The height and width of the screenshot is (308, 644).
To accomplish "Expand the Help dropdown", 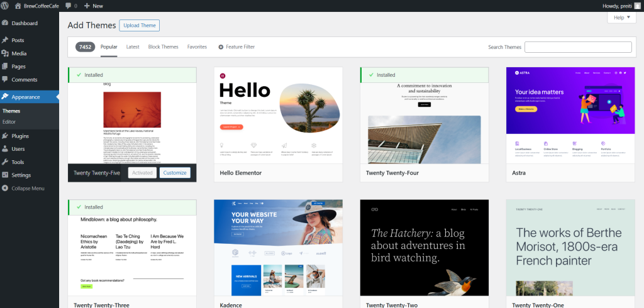I will point(622,18).
